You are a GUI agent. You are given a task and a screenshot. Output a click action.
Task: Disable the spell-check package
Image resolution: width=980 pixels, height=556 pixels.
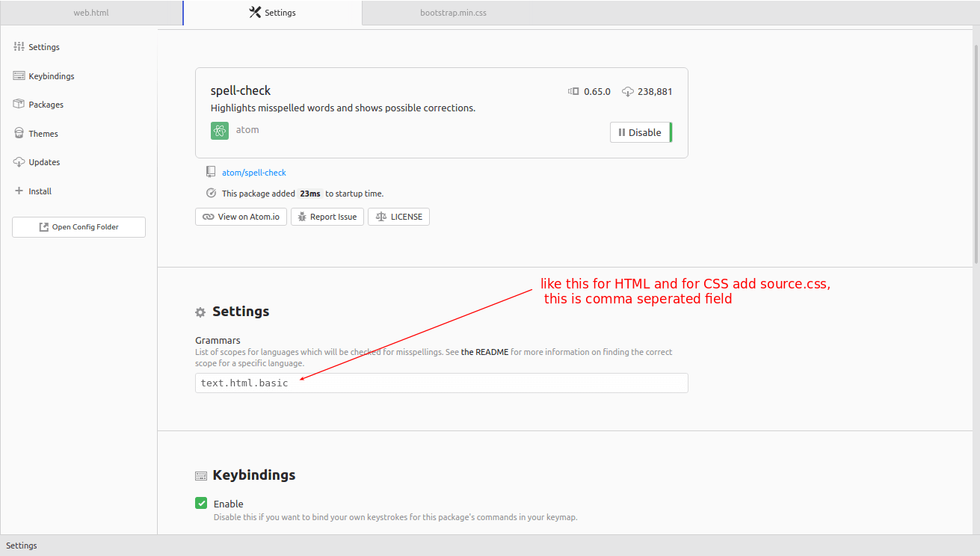(x=641, y=132)
